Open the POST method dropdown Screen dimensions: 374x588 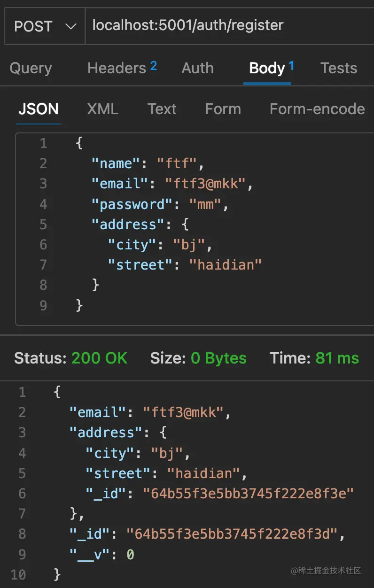pos(45,26)
